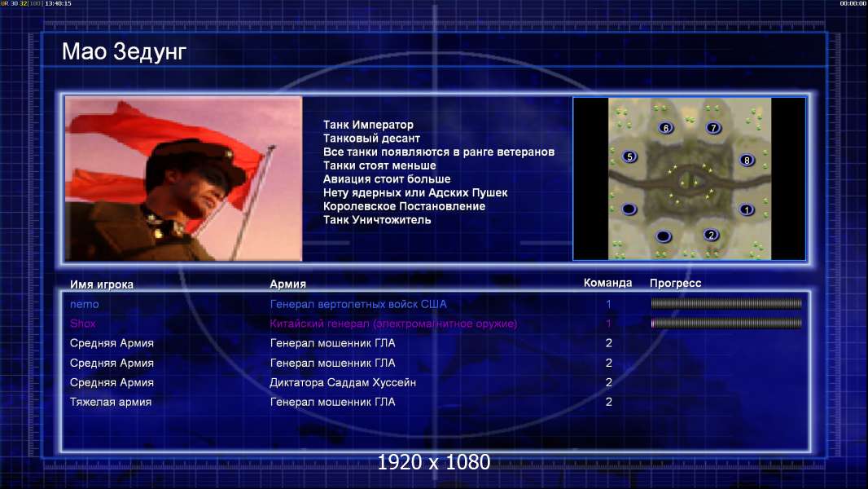The width and height of the screenshot is (868, 489).
Task: Click the 'Тяжелая армия' player name
Action: click(111, 402)
